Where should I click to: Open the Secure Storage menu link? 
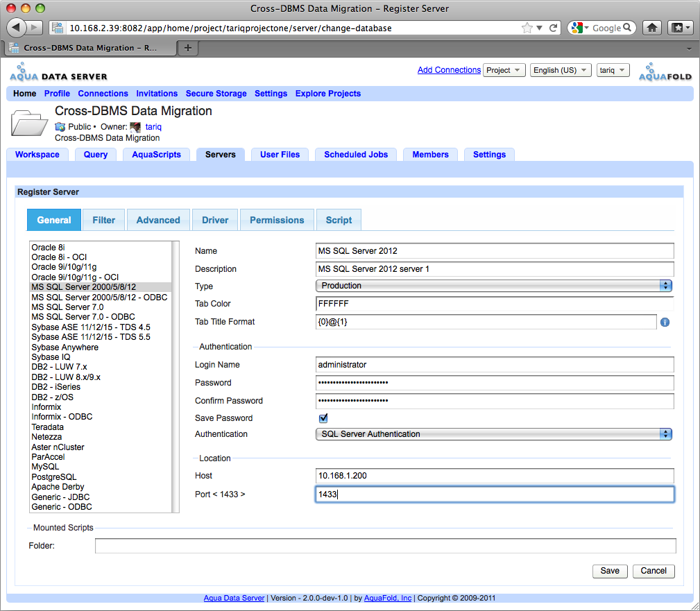(x=216, y=94)
